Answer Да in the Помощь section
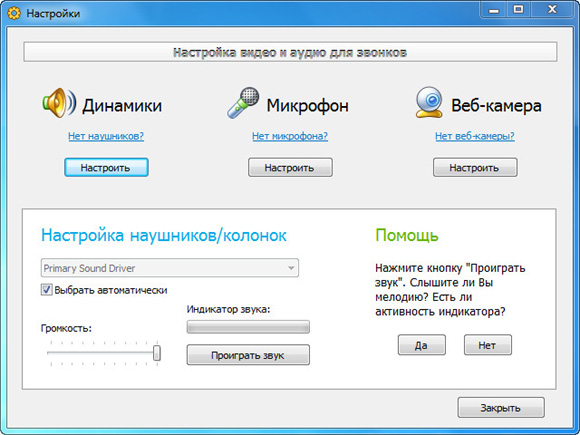Viewport: 580px width, 435px height. (421, 345)
